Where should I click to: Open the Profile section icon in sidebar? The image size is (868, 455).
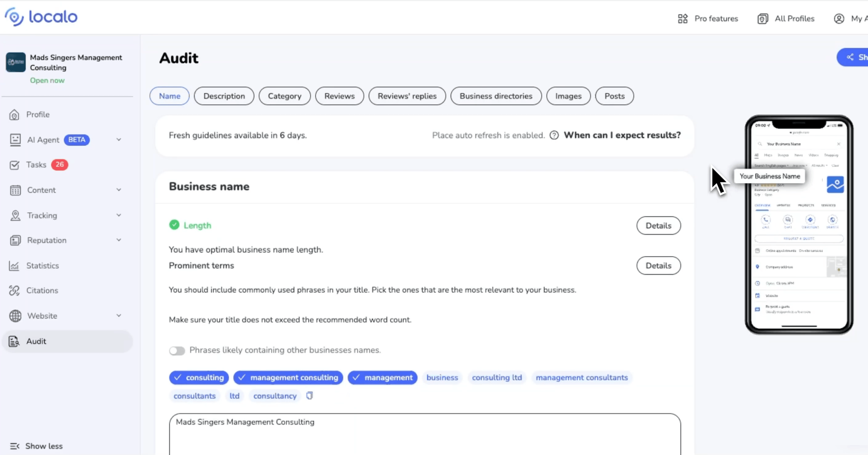(15, 114)
